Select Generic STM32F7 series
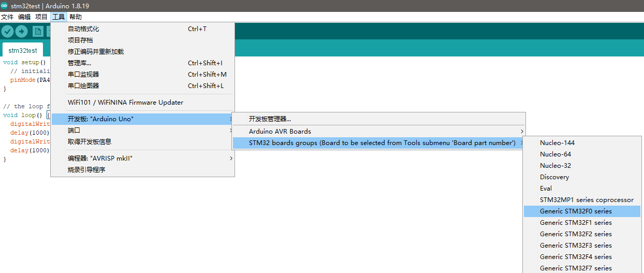The image size is (644, 273). click(582, 268)
